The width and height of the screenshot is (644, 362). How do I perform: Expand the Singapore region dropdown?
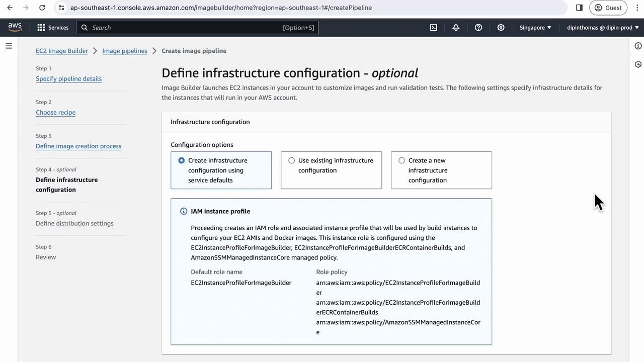coord(535,28)
